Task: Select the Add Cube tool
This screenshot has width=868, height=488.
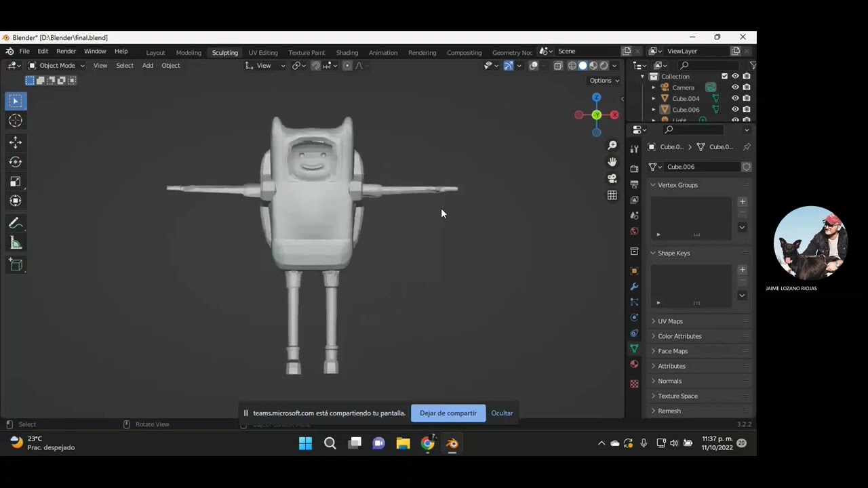Action: tap(16, 265)
